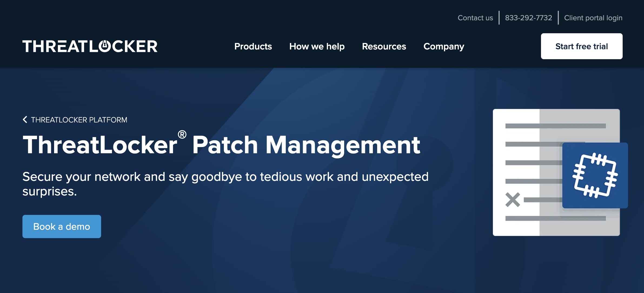Click the Book a demo button
The width and height of the screenshot is (644, 293).
[x=61, y=226]
